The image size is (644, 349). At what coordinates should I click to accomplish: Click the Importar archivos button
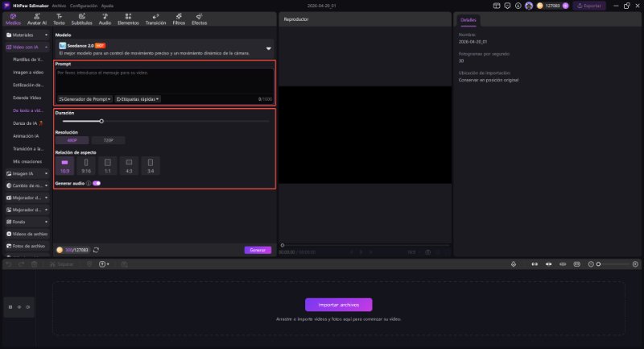pos(338,305)
